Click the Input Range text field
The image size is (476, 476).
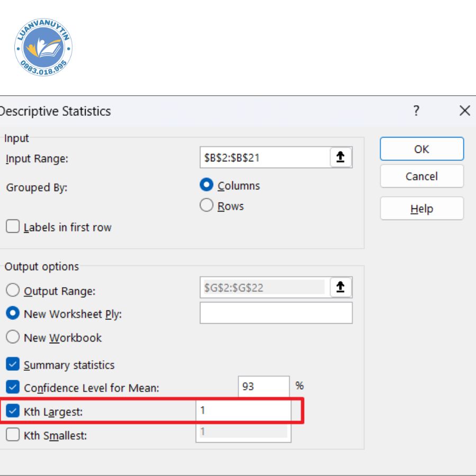(263, 158)
